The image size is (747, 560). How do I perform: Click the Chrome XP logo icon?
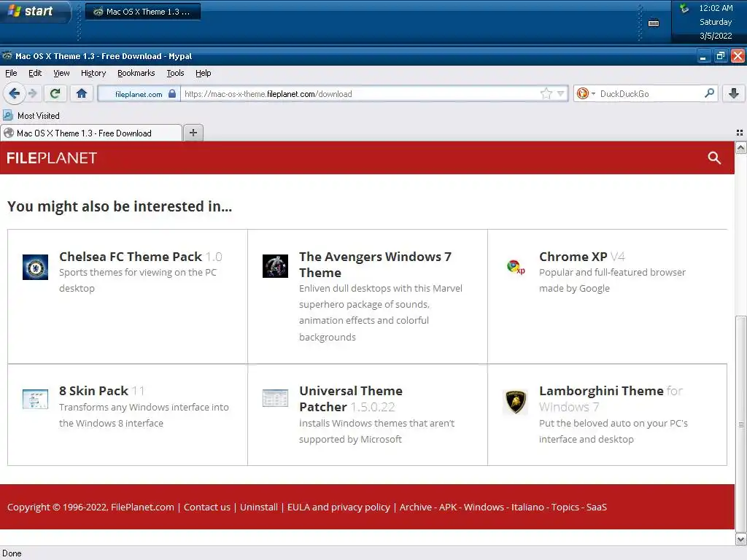click(x=516, y=267)
